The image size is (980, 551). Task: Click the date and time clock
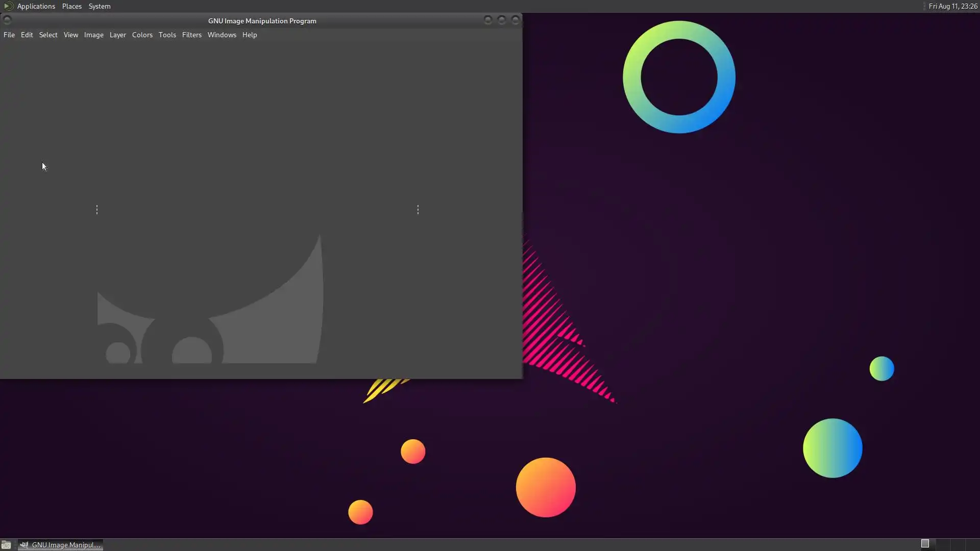(x=952, y=6)
